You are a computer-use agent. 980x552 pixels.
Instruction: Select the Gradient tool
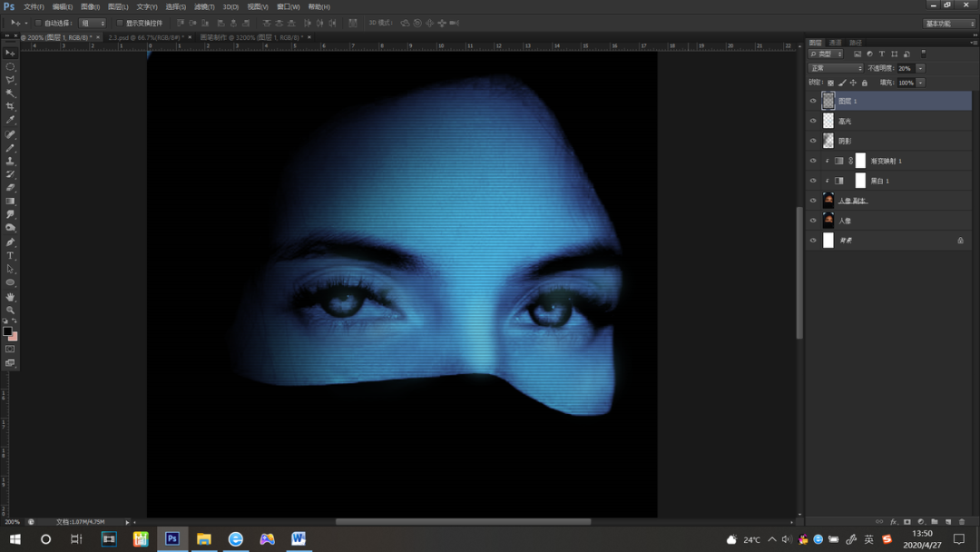pyautogui.click(x=10, y=202)
